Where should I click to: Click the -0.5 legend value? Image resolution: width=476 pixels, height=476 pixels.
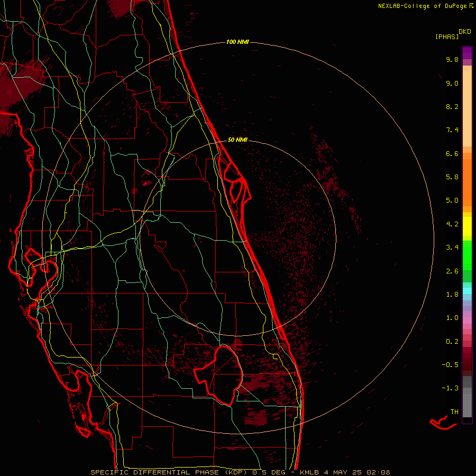tap(450, 365)
